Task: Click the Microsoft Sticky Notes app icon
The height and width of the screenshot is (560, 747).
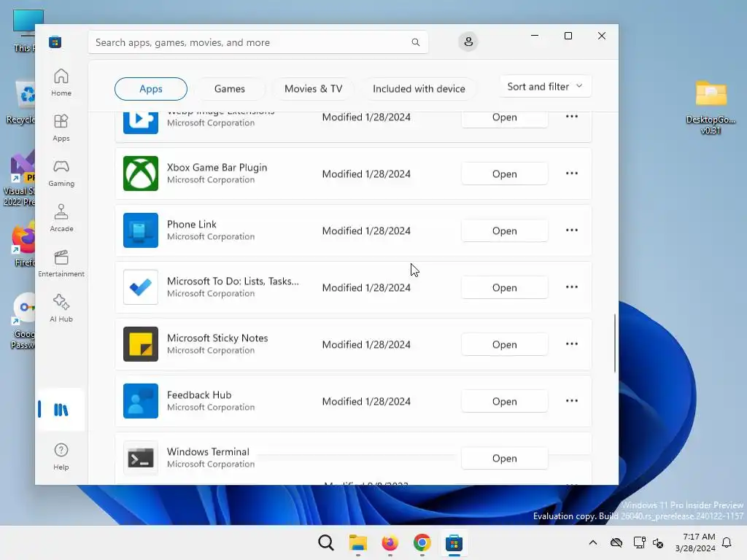Action: point(141,344)
